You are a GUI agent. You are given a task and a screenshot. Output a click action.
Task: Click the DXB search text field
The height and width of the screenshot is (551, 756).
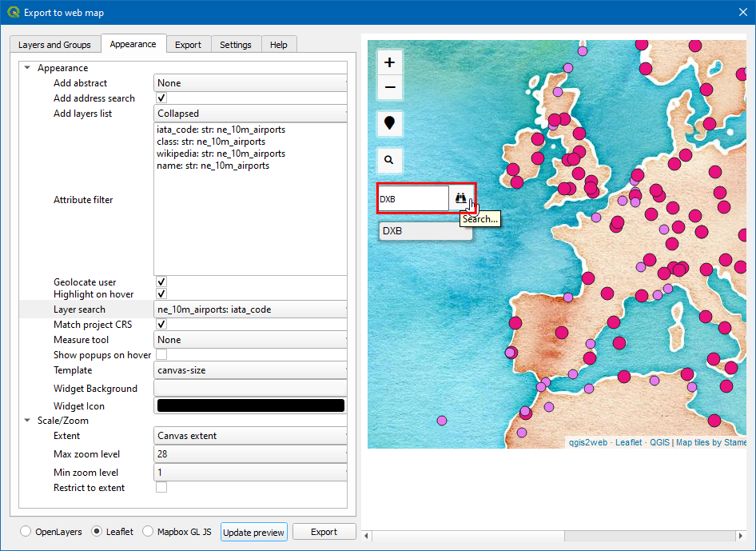[412, 199]
